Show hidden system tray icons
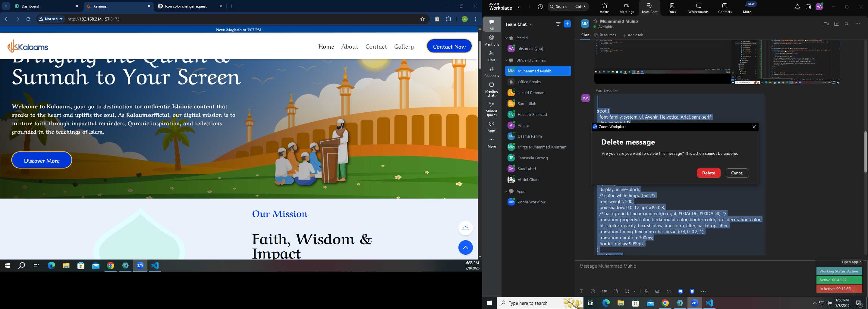 (814, 303)
